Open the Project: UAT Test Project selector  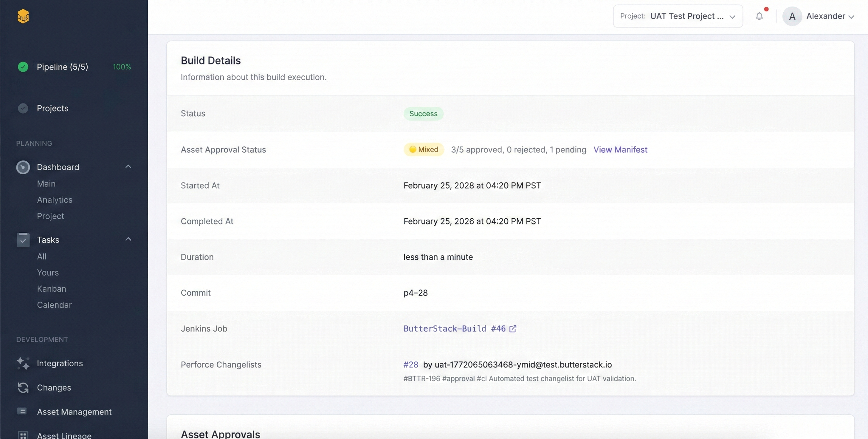point(677,16)
